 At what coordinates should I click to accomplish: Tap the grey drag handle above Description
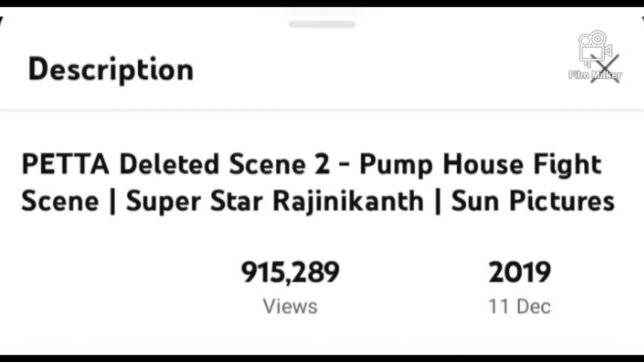pos(322,24)
